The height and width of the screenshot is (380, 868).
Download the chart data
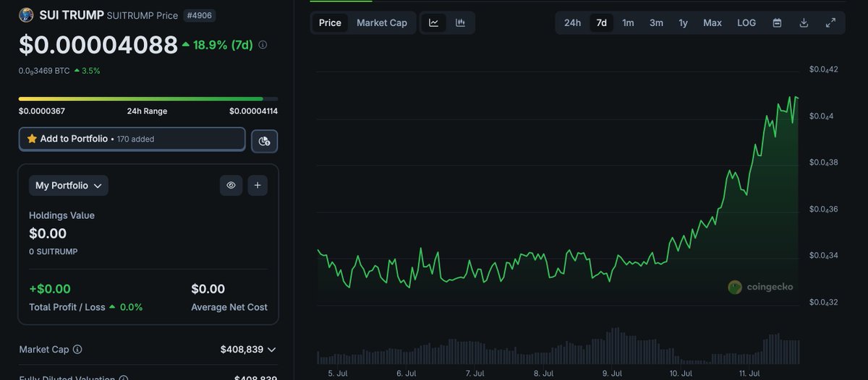[804, 22]
